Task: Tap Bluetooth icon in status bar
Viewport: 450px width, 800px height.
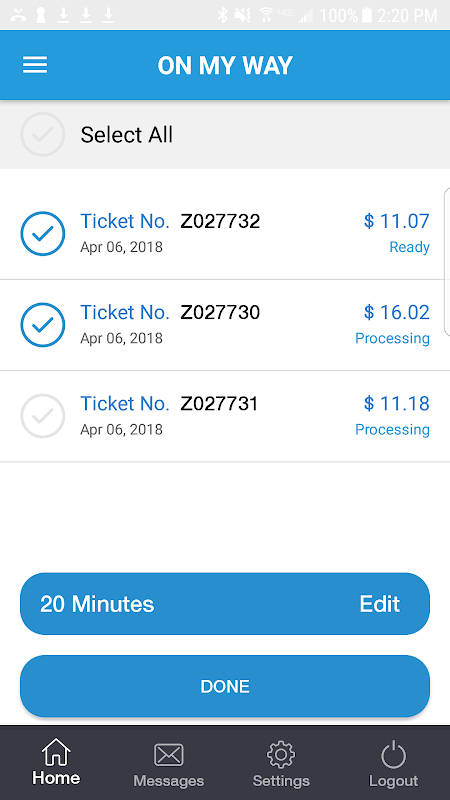Action: (222, 15)
